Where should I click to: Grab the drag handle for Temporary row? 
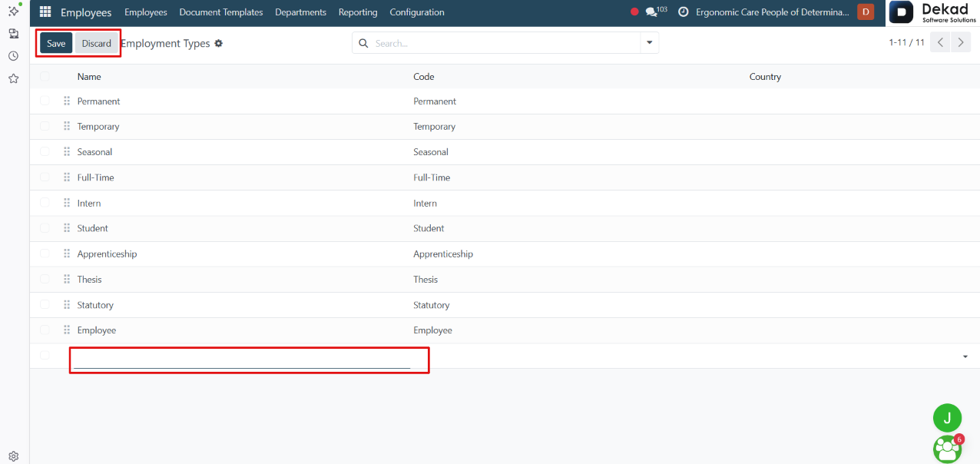pos(67,127)
